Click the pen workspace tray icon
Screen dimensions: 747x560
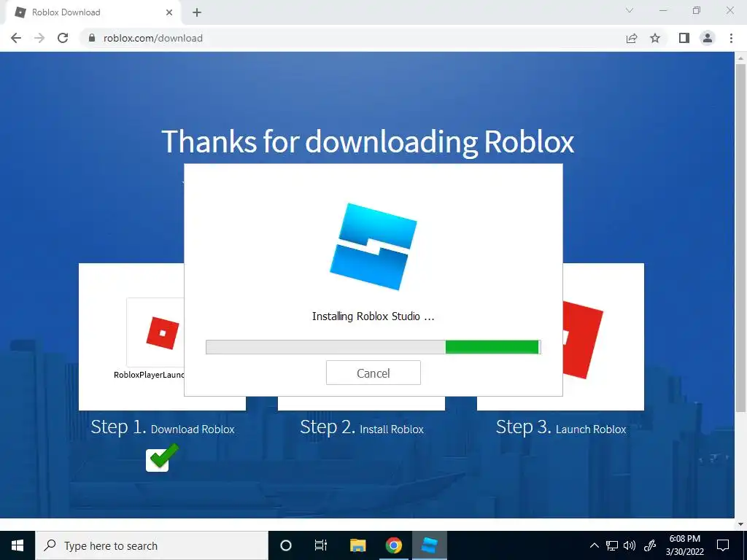click(650, 545)
